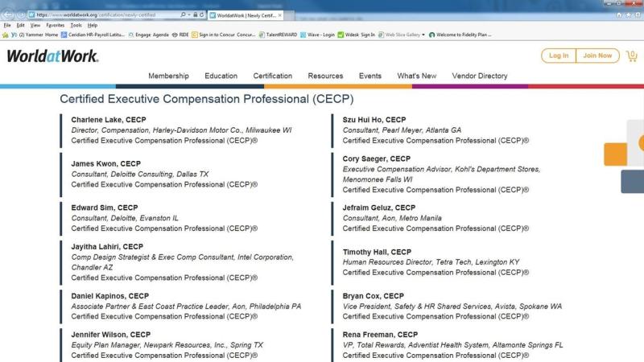Open the Wdesk Sign In bookmark

(x=357, y=35)
